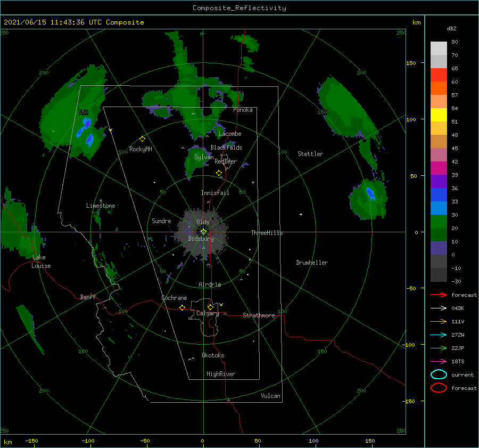Viewport: 479px width, 448px height.
Task: Click the Lake Louise label
Action: [41, 262]
